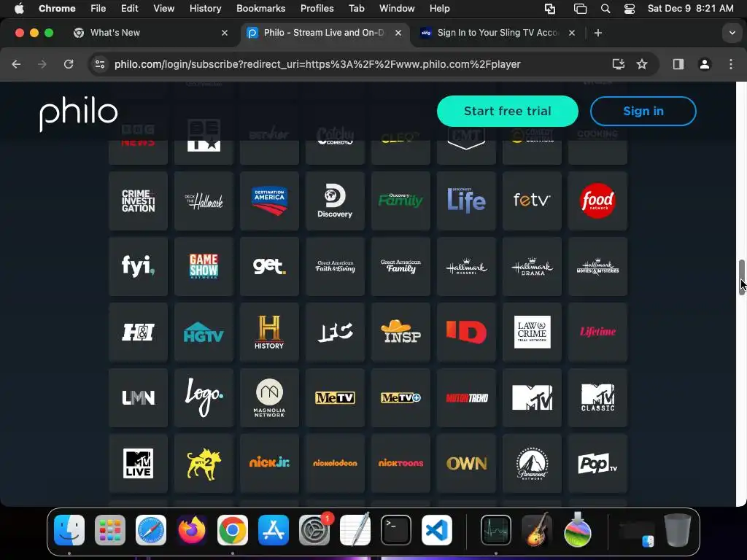Click the fetv channel logo

point(532,200)
